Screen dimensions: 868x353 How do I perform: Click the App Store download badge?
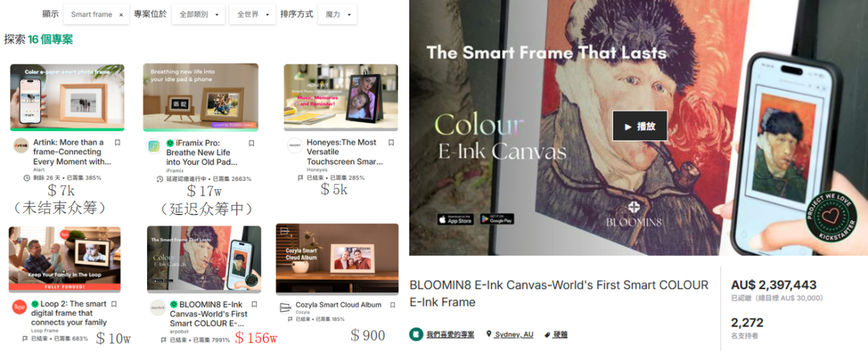click(x=455, y=219)
